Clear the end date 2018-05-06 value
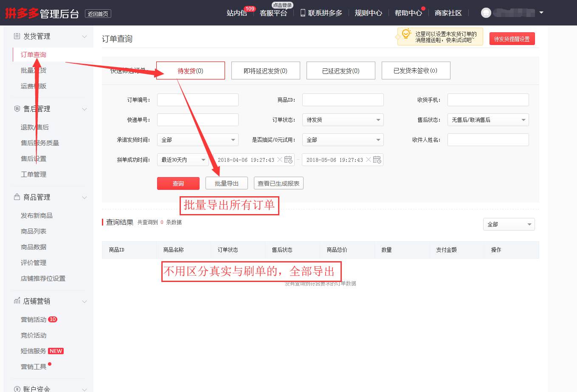Image resolution: width=577 pixels, height=392 pixels. point(369,160)
